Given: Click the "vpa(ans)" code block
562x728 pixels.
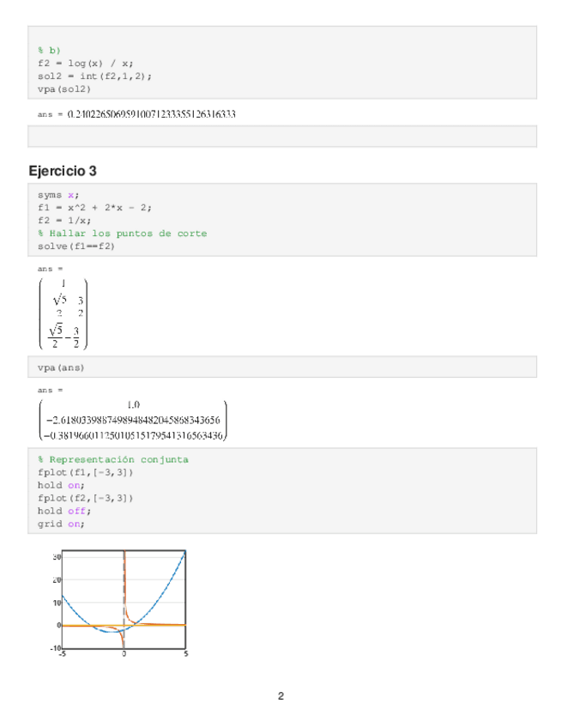Looking at the screenshot, I should [x=61, y=367].
